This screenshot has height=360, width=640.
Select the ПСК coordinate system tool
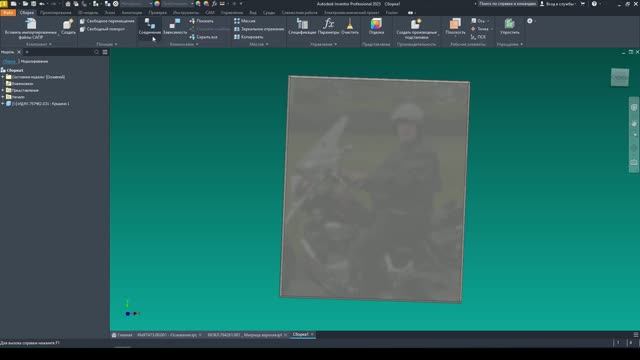coord(478,37)
